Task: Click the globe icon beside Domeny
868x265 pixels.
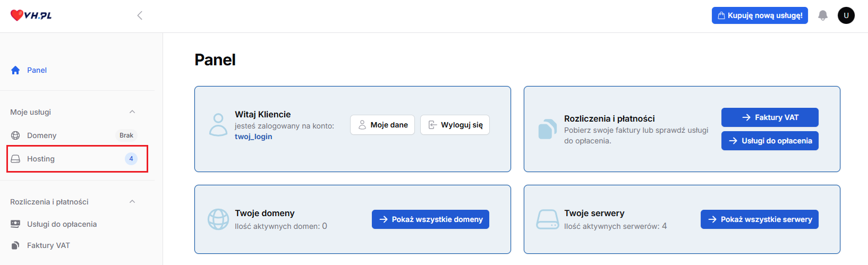Action: tap(15, 135)
